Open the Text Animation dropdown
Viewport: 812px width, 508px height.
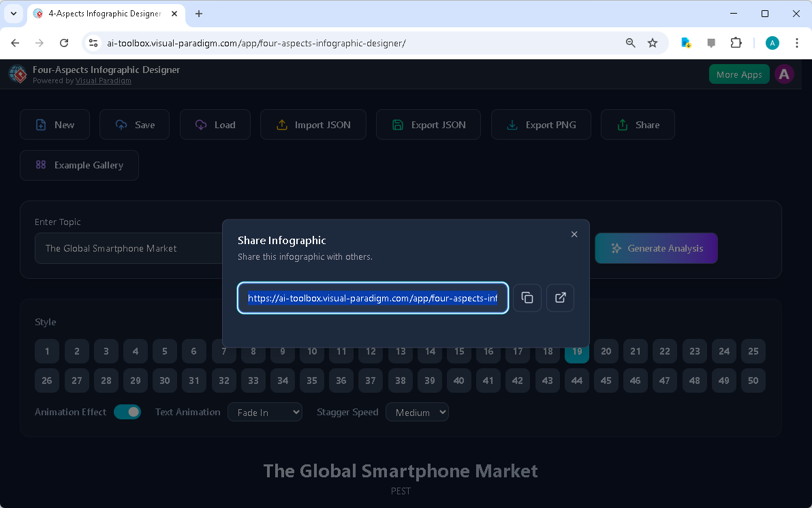265,412
